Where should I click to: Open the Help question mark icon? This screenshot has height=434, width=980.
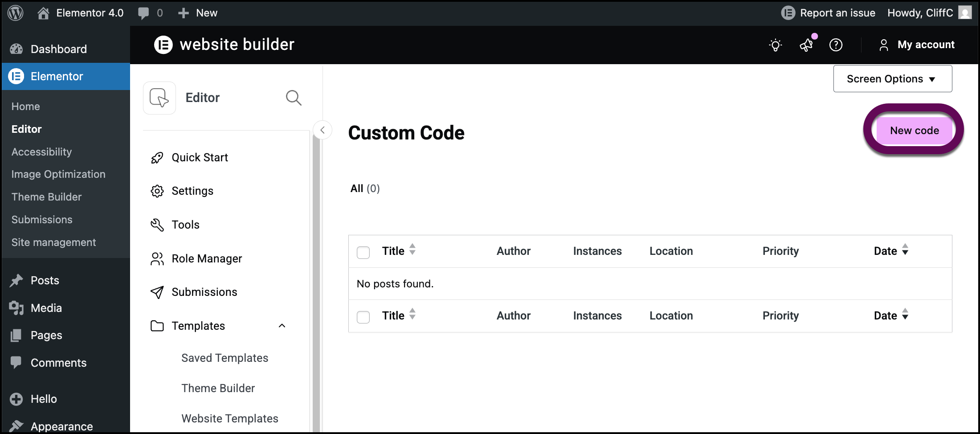836,45
